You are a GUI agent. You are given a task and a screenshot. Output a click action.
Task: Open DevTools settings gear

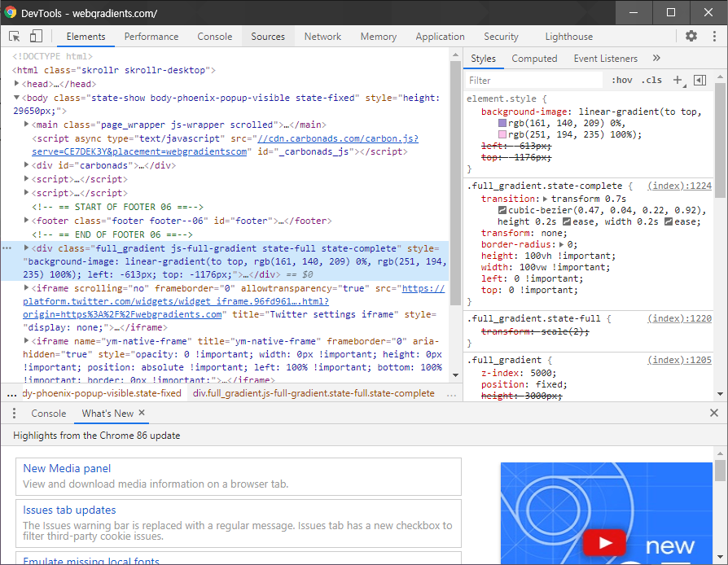(x=691, y=36)
